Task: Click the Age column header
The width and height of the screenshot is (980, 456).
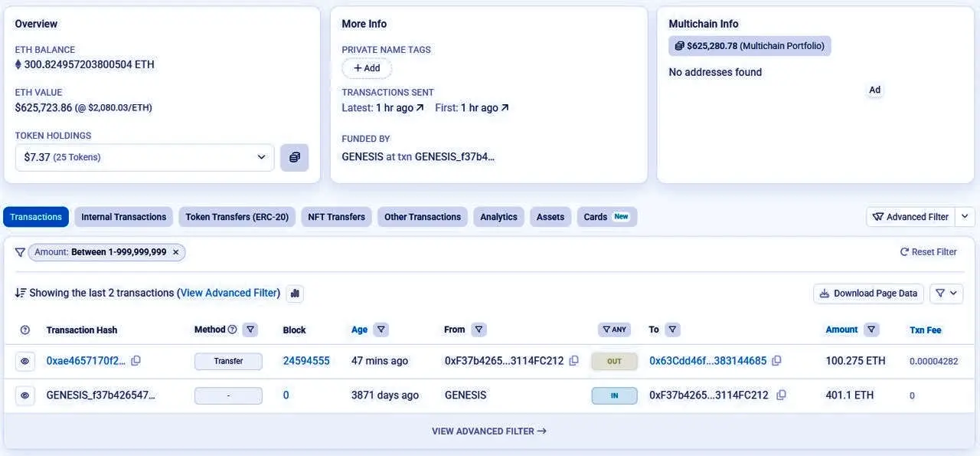Action: click(360, 330)
